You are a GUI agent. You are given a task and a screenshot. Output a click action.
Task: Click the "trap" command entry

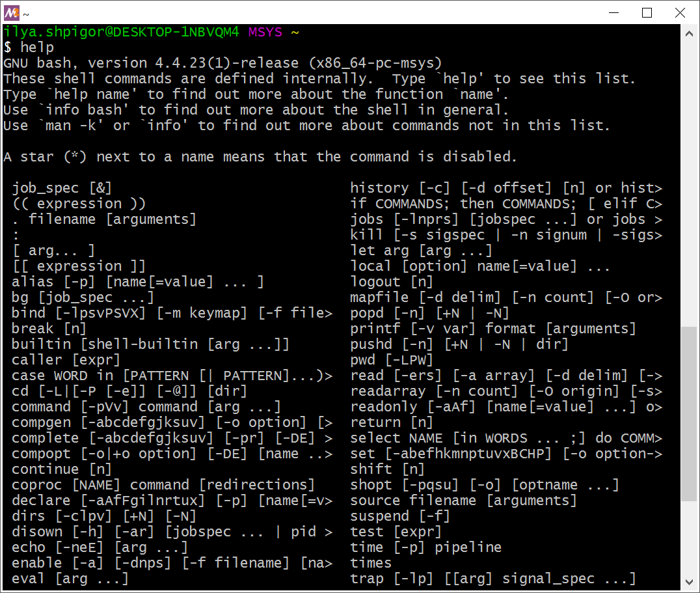coord(367,579)
